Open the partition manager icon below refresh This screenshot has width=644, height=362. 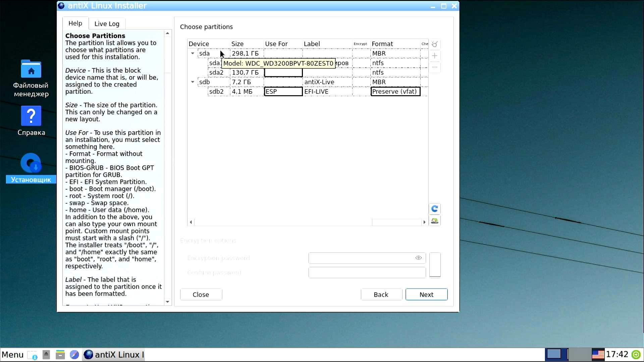[435, 221]
